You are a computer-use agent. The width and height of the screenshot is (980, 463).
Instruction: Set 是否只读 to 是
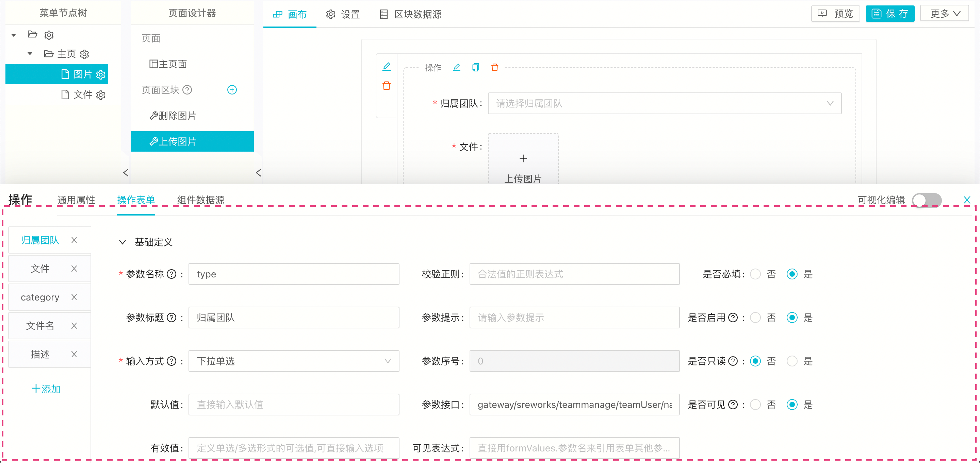792,361
